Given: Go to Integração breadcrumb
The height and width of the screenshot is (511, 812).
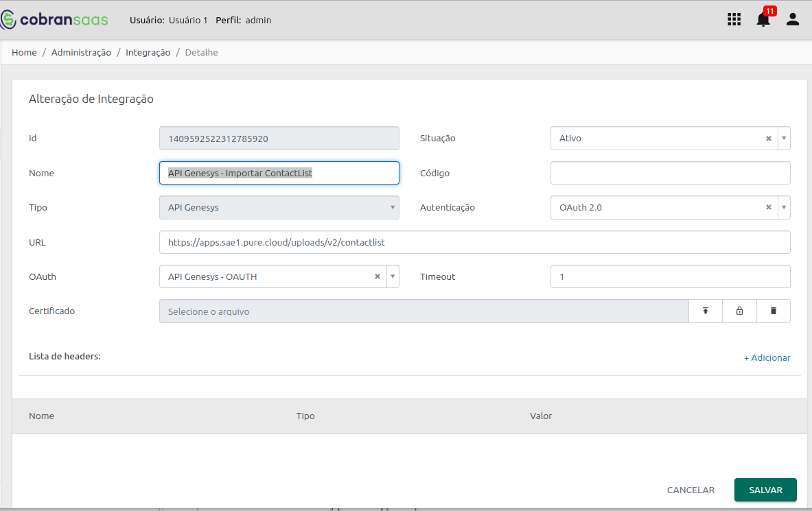Looking at the screenshot, I should tap(148, 52).
